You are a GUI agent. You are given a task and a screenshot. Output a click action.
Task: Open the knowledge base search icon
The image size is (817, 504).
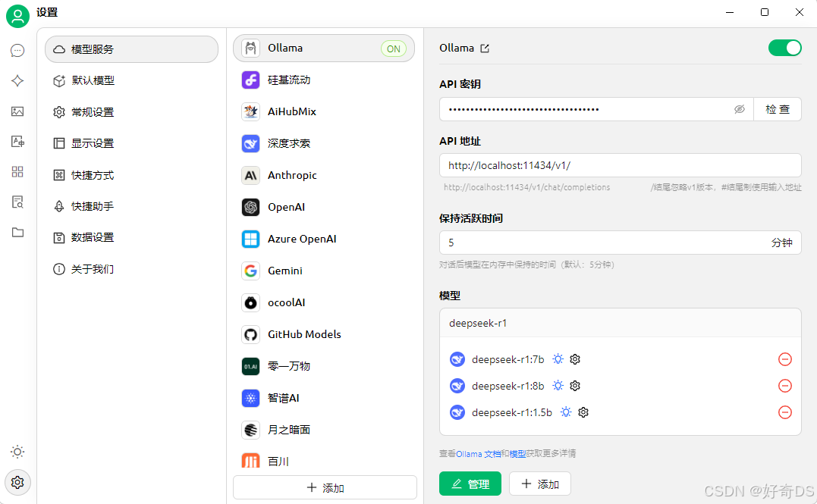click(17, 202)
